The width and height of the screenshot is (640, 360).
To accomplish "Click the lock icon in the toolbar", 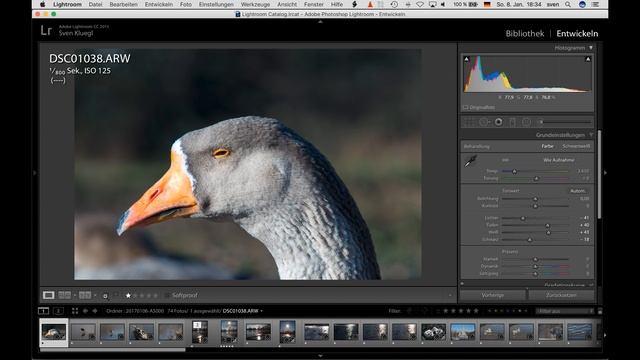I will click(105, 296).
